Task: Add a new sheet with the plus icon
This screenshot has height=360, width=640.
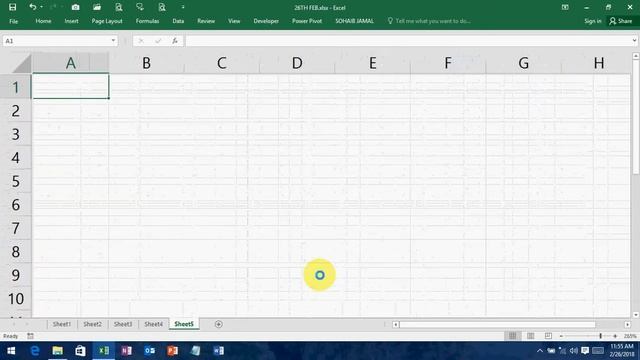Action: tap(218, 324)
